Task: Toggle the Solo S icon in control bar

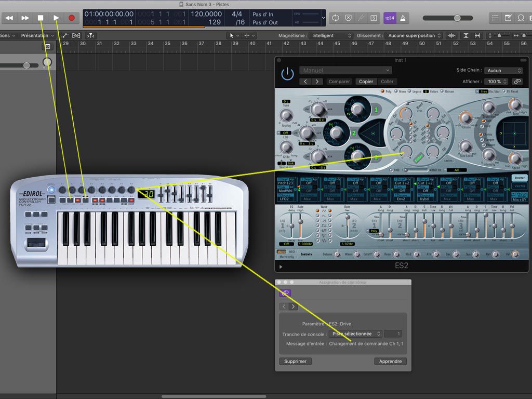Action: (x=374, y=18)
